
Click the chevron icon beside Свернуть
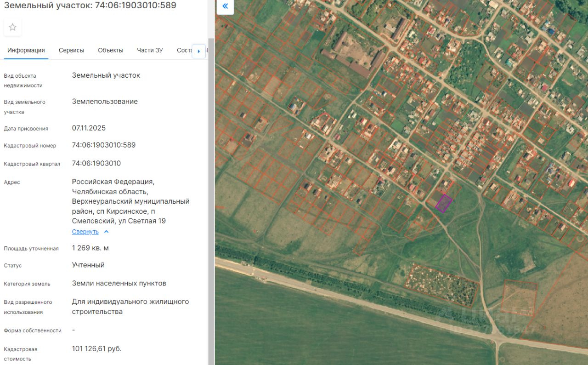click(107, 232)
